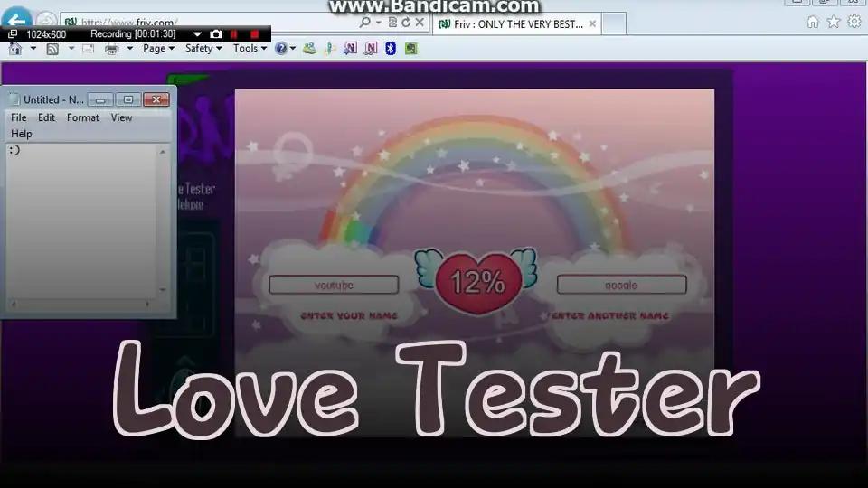
Task: Click the 'google' name field
Action: [x=621, y=285]
